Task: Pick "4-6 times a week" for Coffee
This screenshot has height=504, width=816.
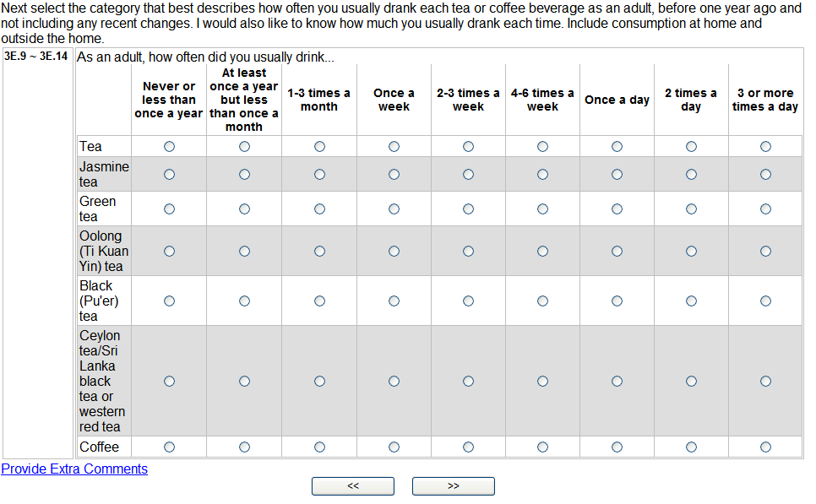Action: coord(542,447)
